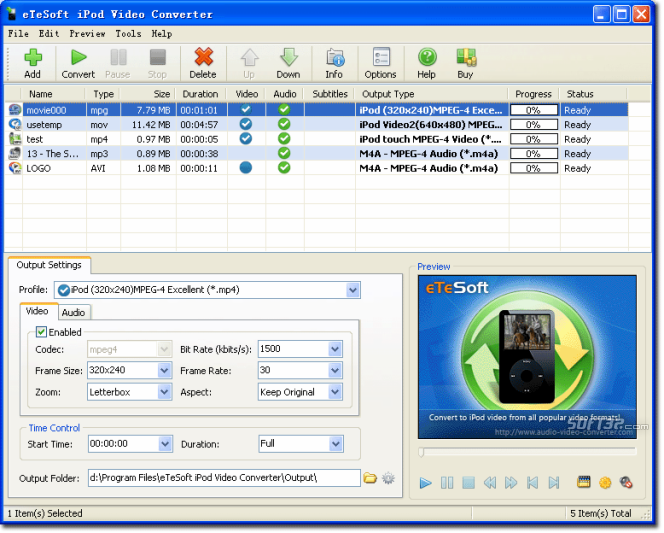Open the Tools menu
Viewport: 664px width, 533px height.
tap(128, 33)
